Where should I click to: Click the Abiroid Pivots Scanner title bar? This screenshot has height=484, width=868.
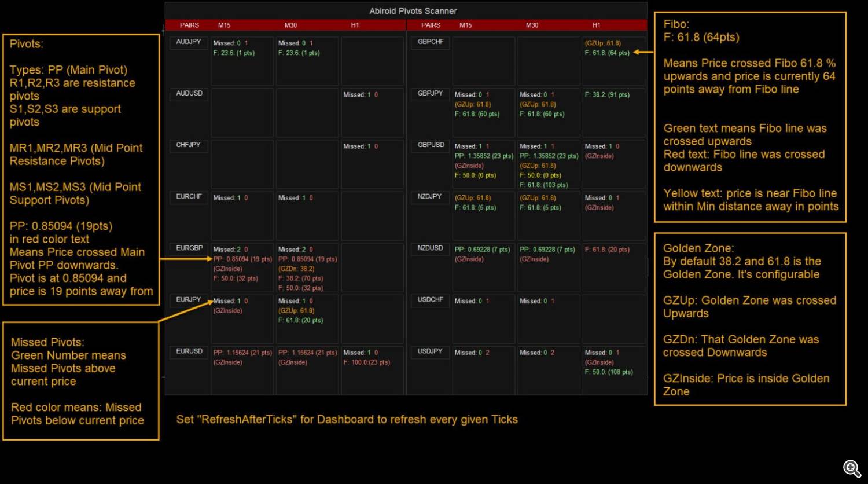click(x=413, y=11)
